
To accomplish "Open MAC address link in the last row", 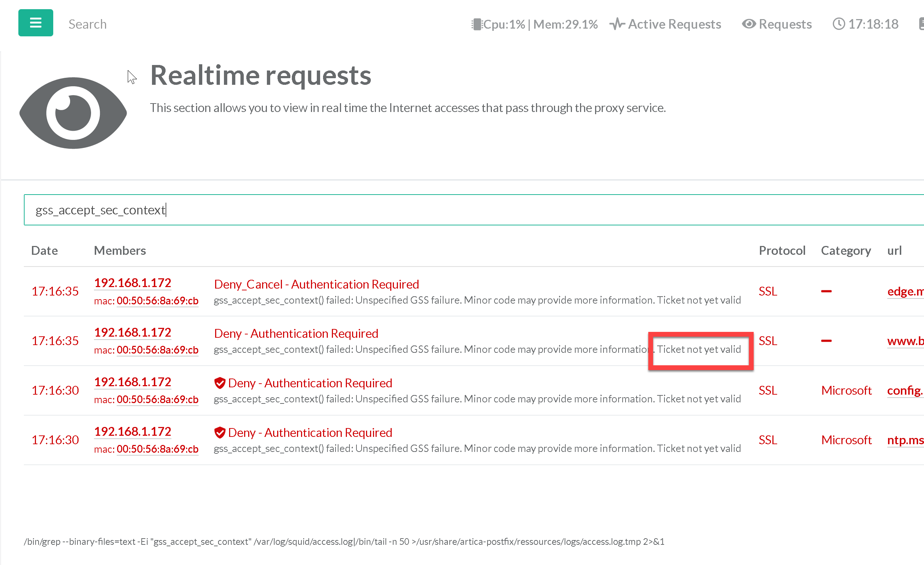I will pos(157,449).
